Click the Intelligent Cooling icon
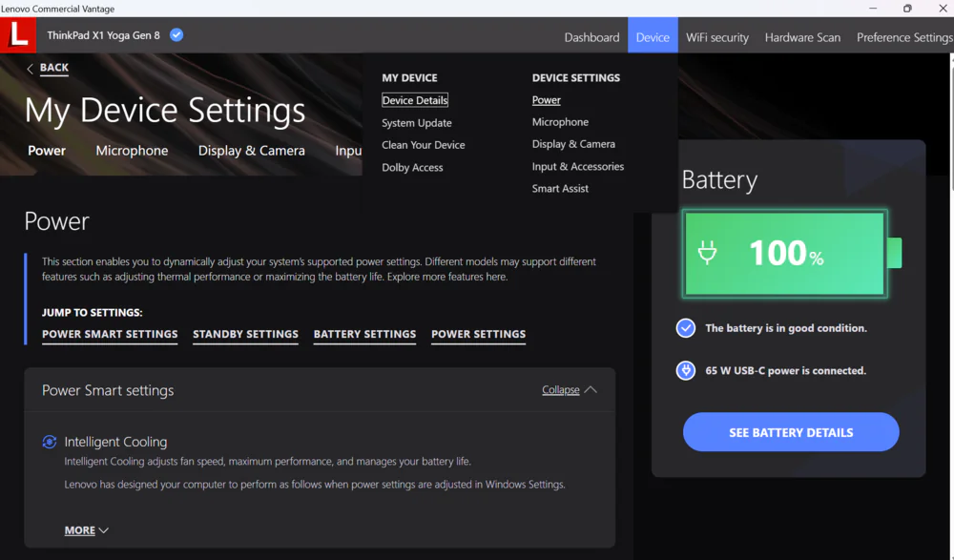Screen dimensions: 954x560 50,442
